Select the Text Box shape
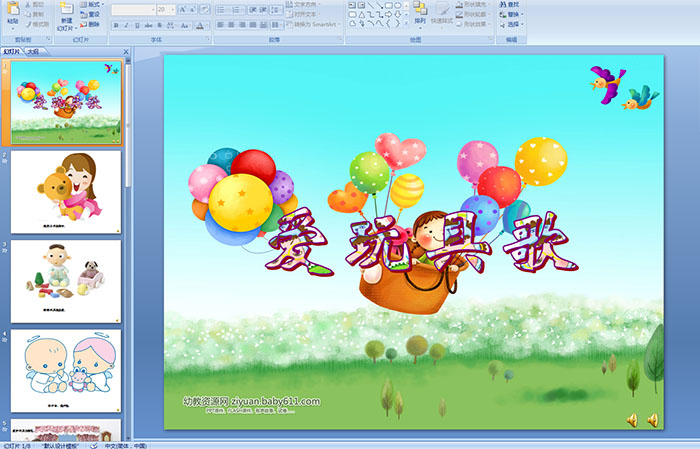 click(352, 5)
